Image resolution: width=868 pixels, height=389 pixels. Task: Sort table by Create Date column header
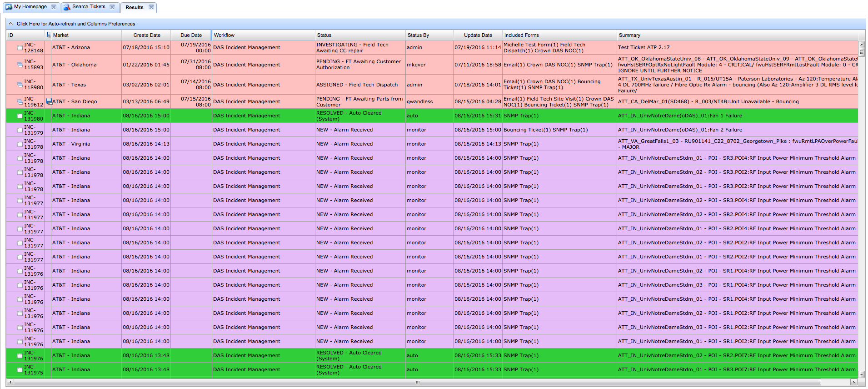tap(146, 35)
